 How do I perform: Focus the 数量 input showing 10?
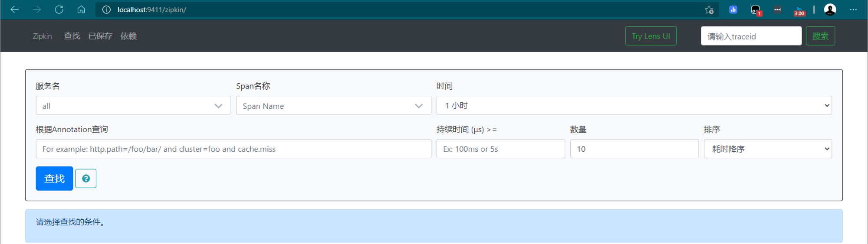634,149
